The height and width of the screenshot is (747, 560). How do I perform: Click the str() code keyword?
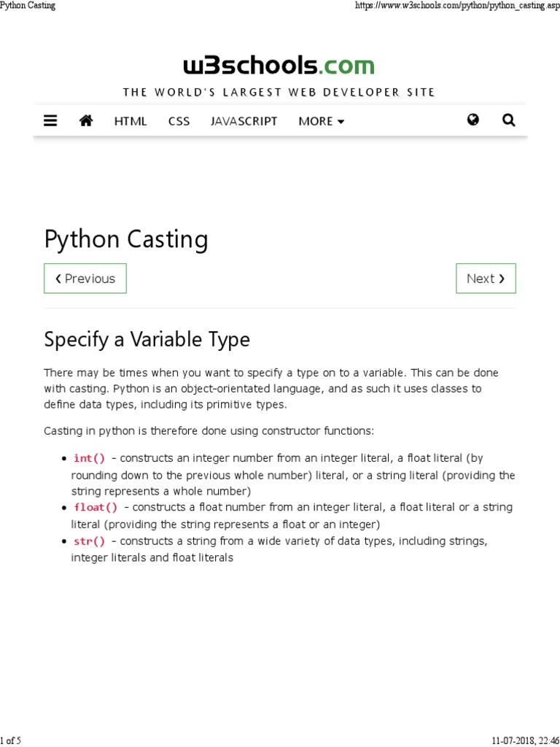(89, 541)
